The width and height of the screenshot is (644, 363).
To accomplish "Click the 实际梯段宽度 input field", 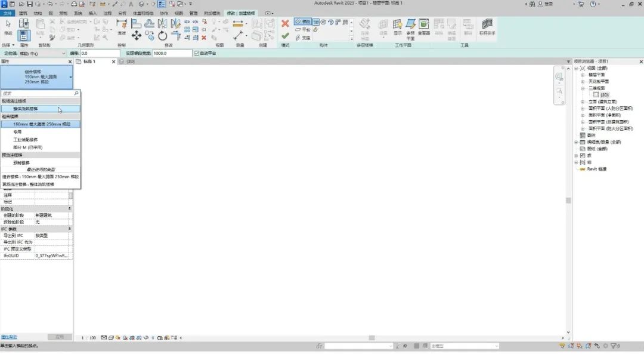I will pos(172,53).
